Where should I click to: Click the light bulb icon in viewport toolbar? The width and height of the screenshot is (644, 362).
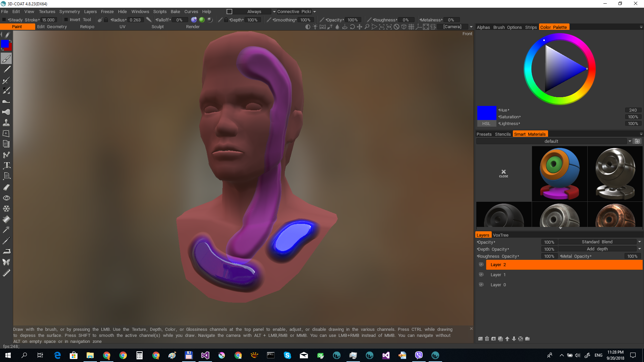point(315,27)
